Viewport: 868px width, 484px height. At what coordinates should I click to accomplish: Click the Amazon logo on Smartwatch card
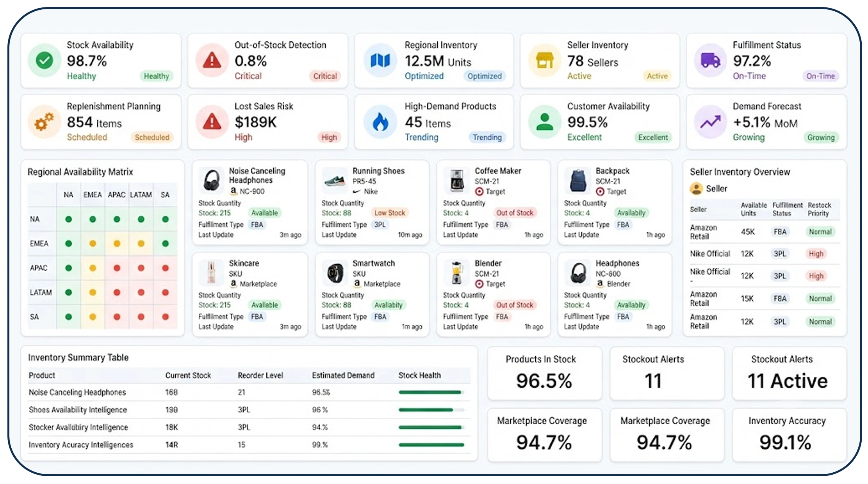pos(357,283)
